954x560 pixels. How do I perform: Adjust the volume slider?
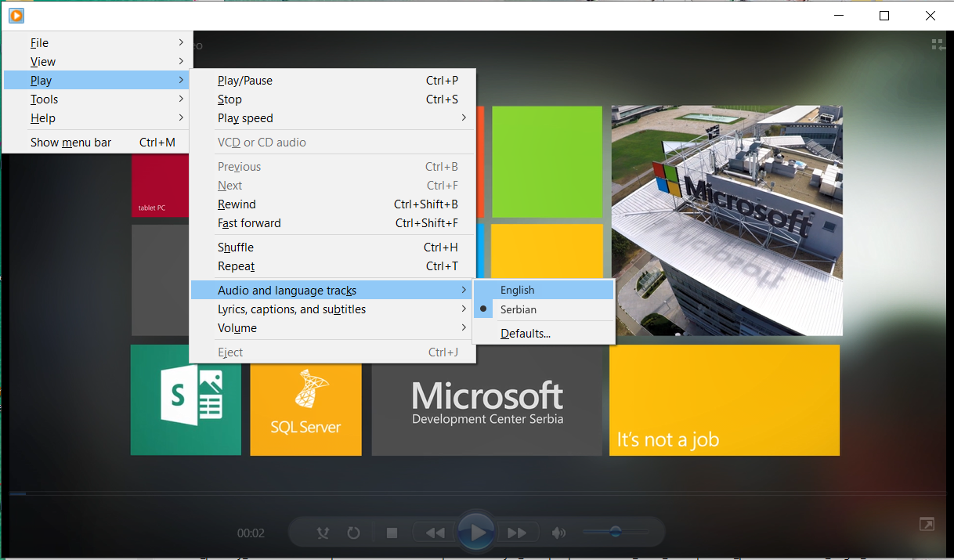pos(616,533)
